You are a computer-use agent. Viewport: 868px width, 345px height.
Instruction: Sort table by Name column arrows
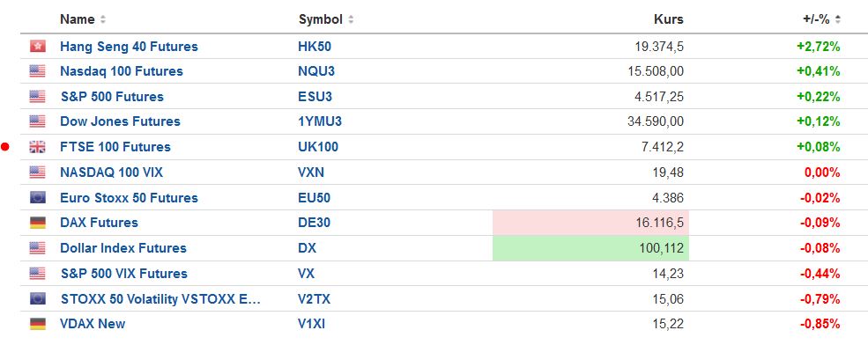tap(103, 19)
